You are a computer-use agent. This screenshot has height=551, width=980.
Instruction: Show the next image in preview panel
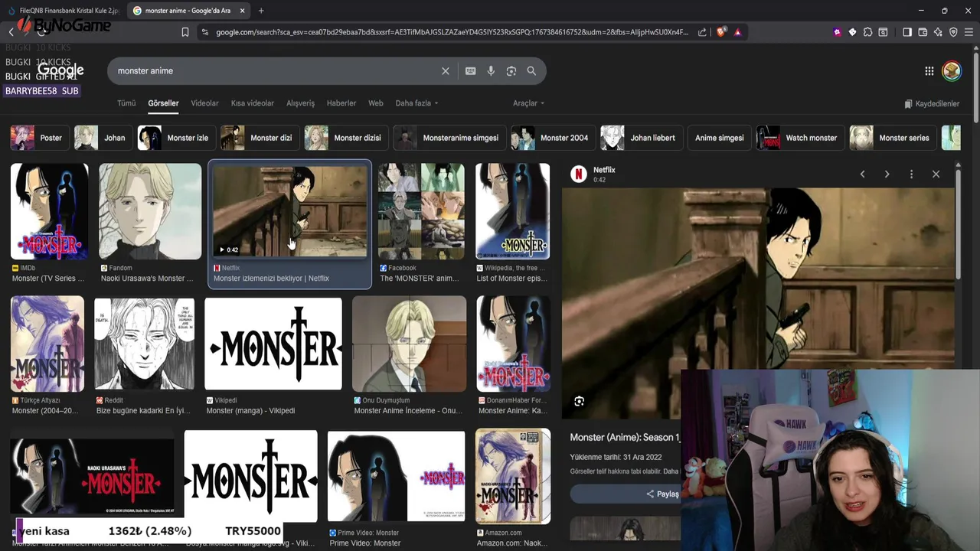[887, 174]
